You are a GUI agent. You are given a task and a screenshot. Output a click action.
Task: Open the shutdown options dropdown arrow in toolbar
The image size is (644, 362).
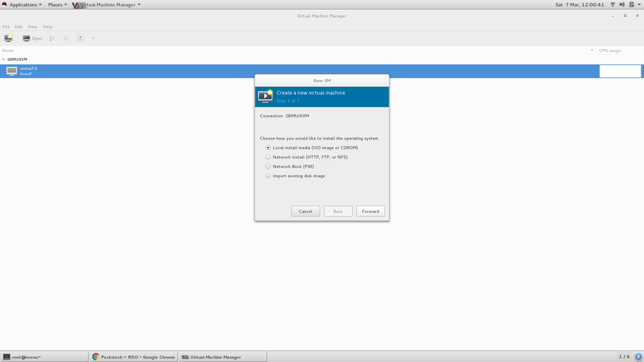click(93, 39)
